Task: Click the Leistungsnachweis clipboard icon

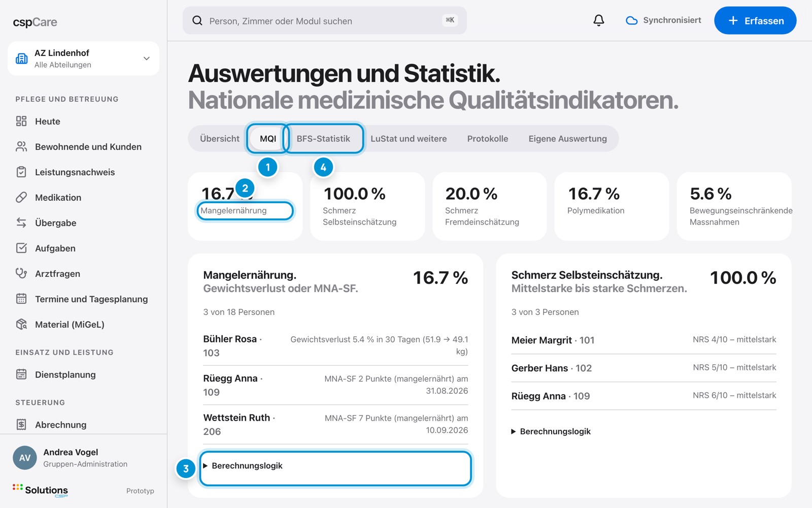Action: tap(21, 172)
